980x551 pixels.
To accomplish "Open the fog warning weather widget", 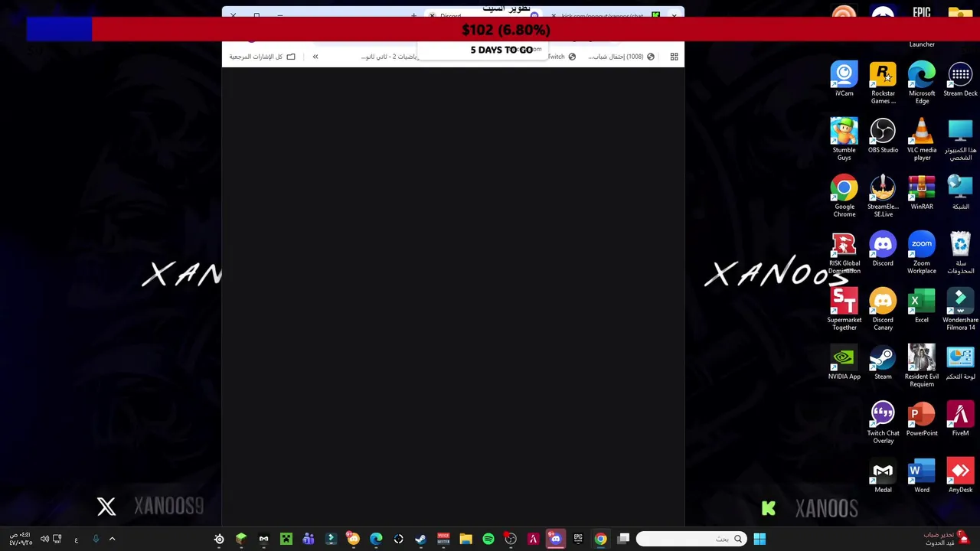I will (946, 539).
